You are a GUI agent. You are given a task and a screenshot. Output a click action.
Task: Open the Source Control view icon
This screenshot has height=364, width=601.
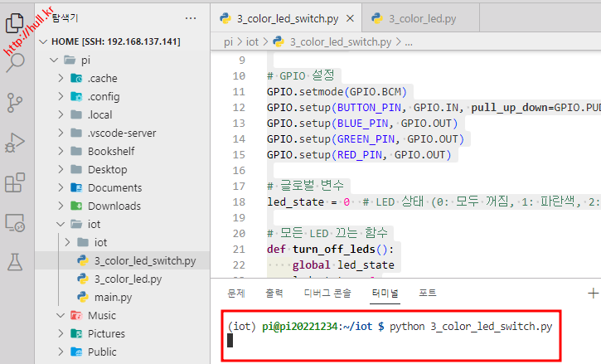click(16, 102)
